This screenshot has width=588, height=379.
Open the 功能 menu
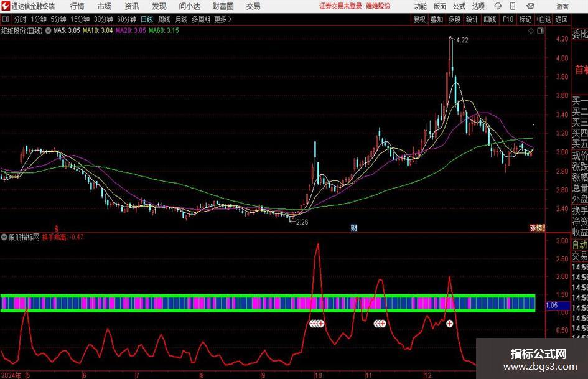(421, 6)
